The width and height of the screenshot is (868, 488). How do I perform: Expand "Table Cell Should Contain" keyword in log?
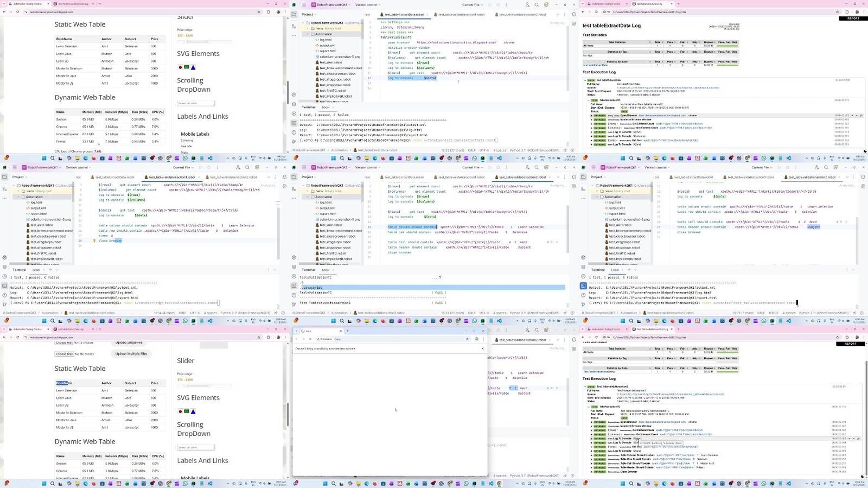click(x=592, y=463)
